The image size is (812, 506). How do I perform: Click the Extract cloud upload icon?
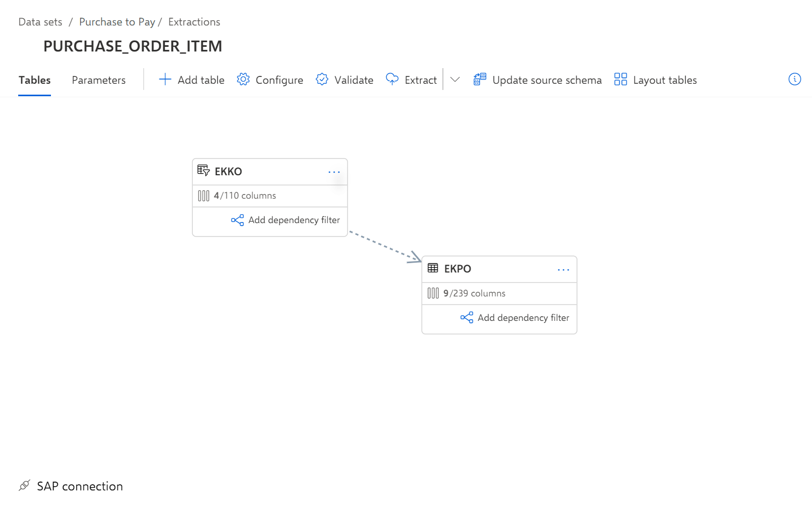(392, 79)
